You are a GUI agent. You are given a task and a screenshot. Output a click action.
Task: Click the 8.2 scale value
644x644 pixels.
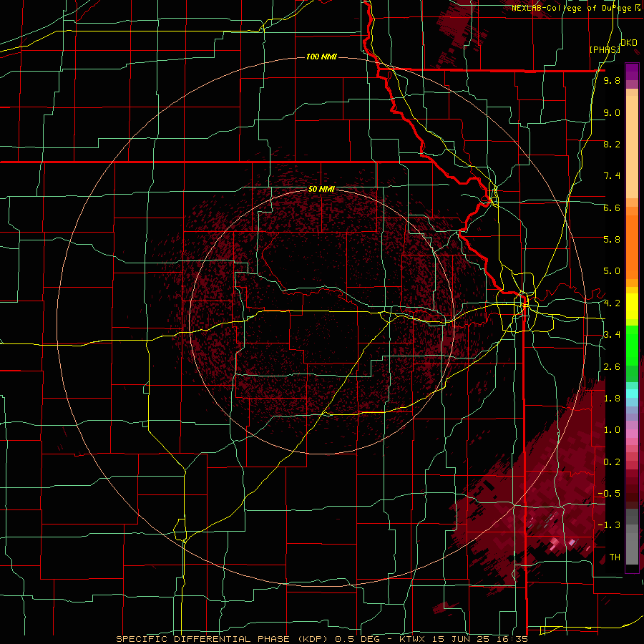point(612,144)
